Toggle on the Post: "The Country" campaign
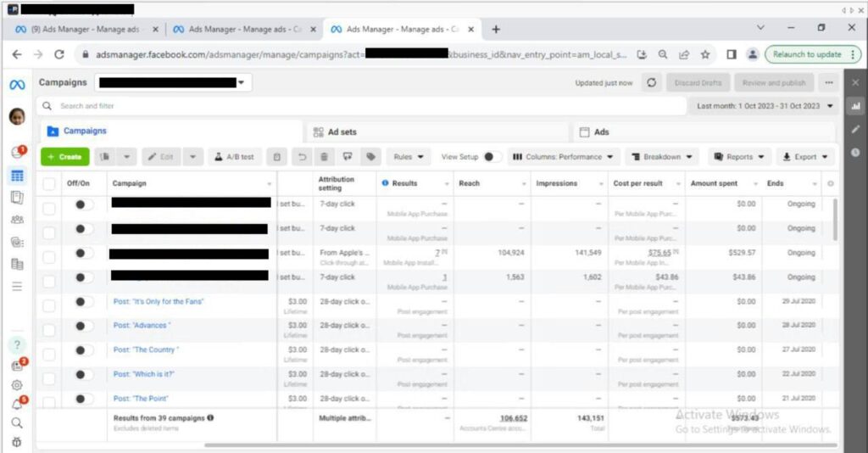Screen dimensions: 868x453 (84, 350)
